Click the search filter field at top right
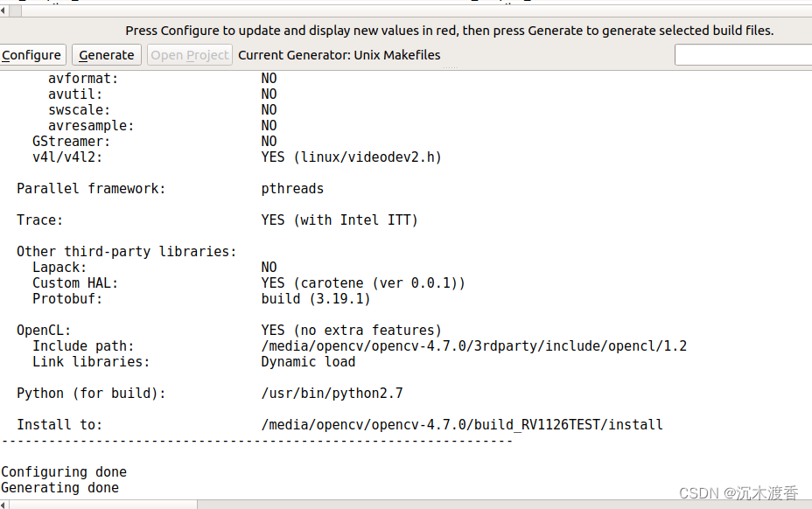Viewport: 812px width, 509px height. (742, 54)
